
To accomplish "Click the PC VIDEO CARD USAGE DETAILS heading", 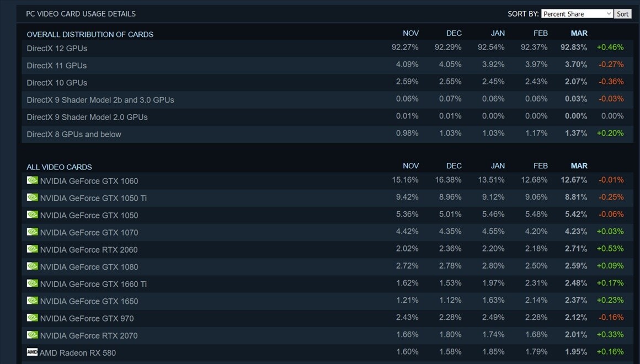I will click(x=81, y=13).
